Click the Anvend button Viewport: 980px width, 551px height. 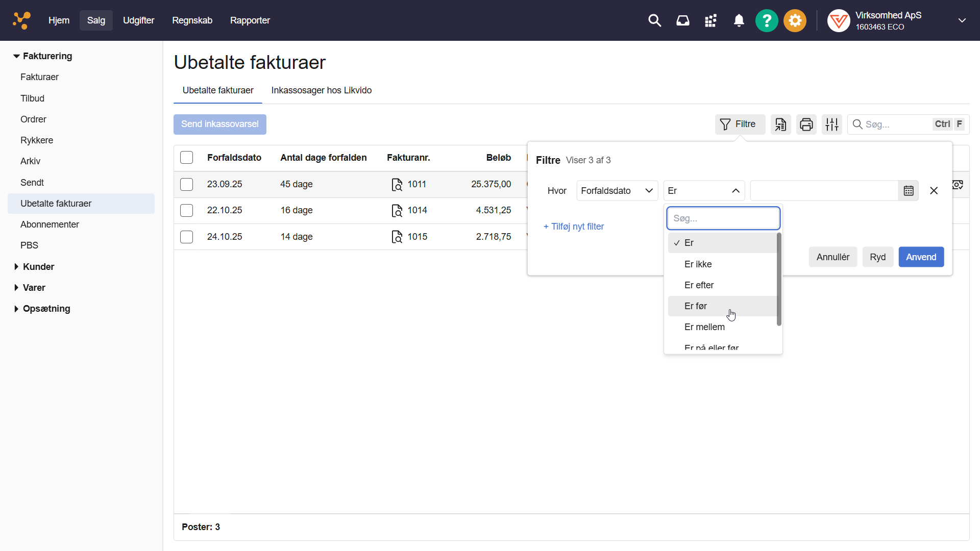tap(921, 257)
